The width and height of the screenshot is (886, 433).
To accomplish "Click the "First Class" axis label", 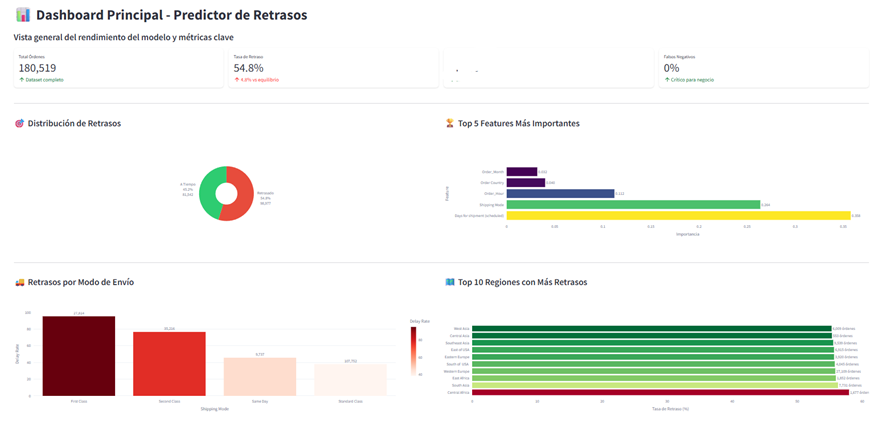I will coord(79,401).
